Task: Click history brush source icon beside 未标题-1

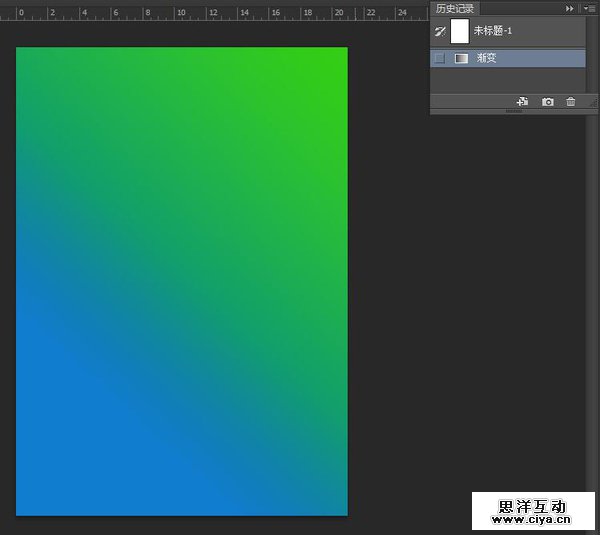Action: [x=439, y=31]
